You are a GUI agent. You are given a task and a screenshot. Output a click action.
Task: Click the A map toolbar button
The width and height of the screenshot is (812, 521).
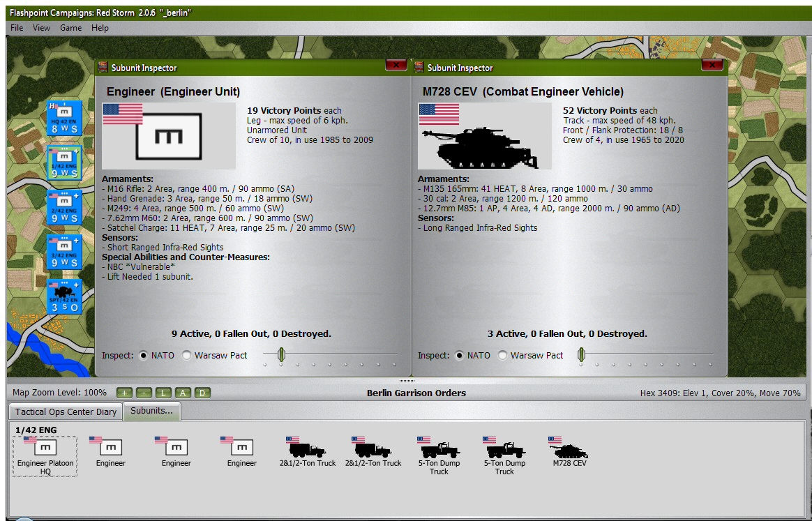coord(183,393)
